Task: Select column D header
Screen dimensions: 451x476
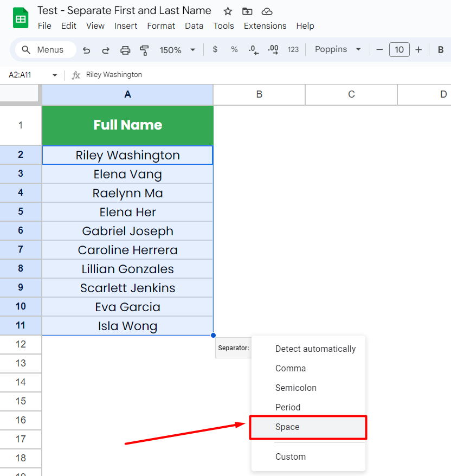Action: 424,94
